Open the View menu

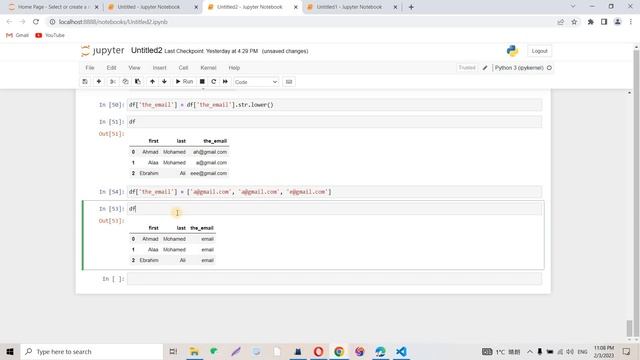click(134, 68)
